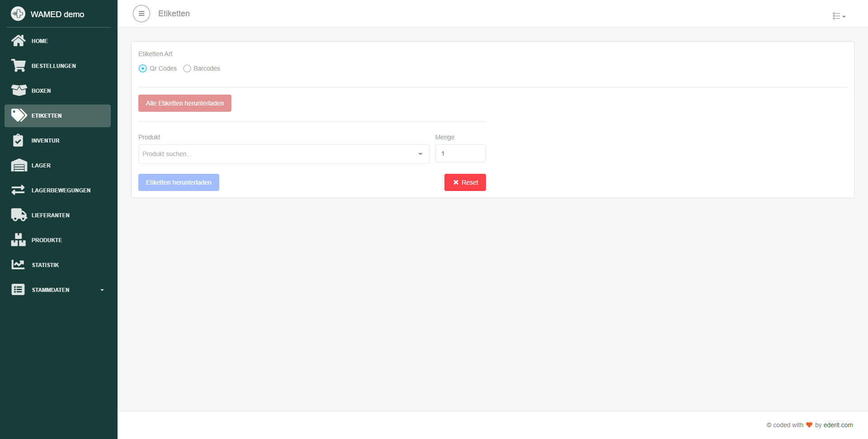Focus the Menge quantity field

click(460, 153)
